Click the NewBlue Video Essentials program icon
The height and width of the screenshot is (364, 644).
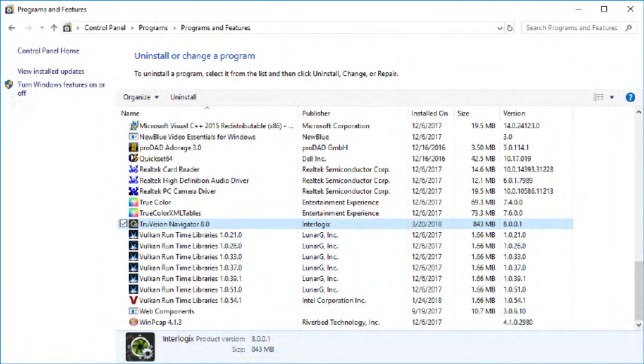coord(133,137)
